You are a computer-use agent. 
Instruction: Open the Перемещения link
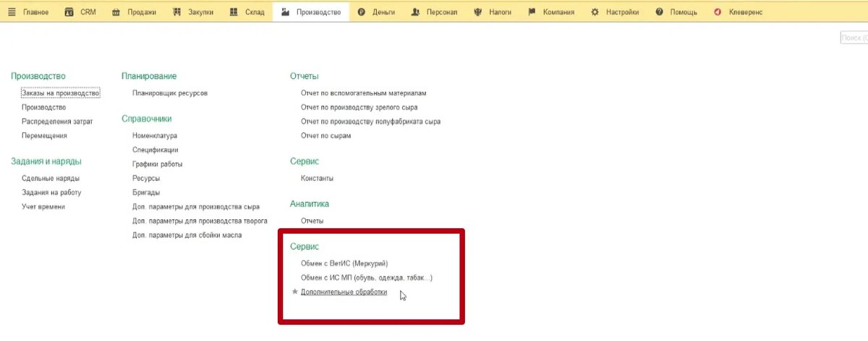point(44,135)
